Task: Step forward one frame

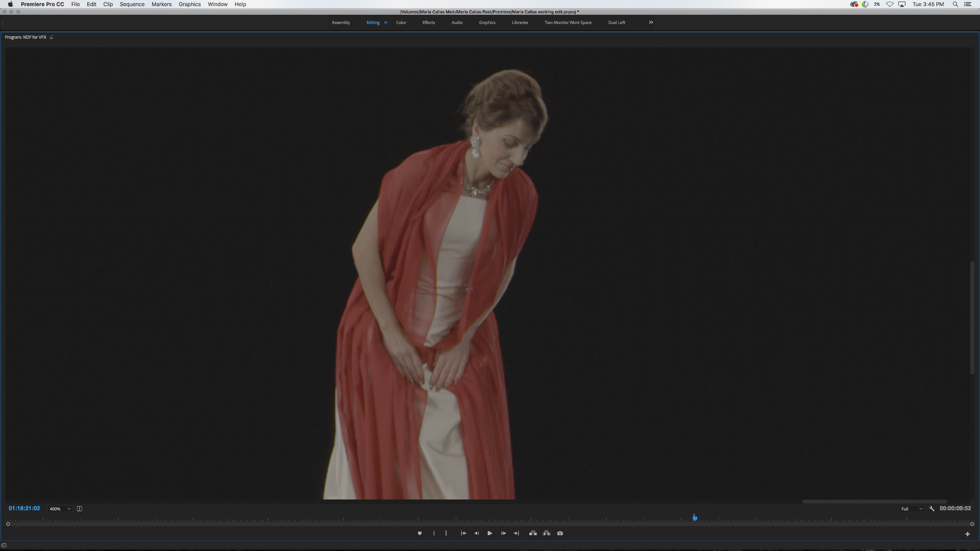Action: tap(503, 533)
